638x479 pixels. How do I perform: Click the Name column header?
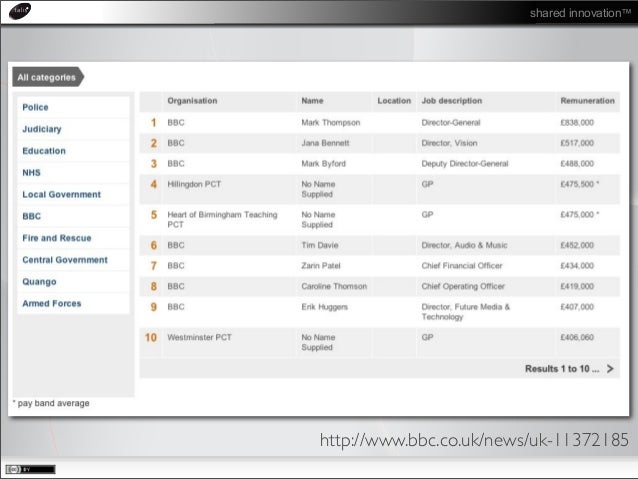[312, 101]
